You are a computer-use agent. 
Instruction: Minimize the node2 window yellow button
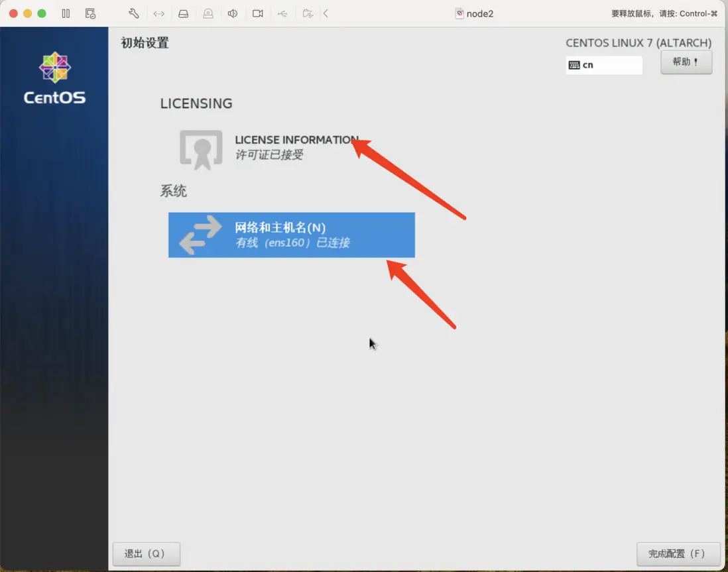[x=27, y=13]
